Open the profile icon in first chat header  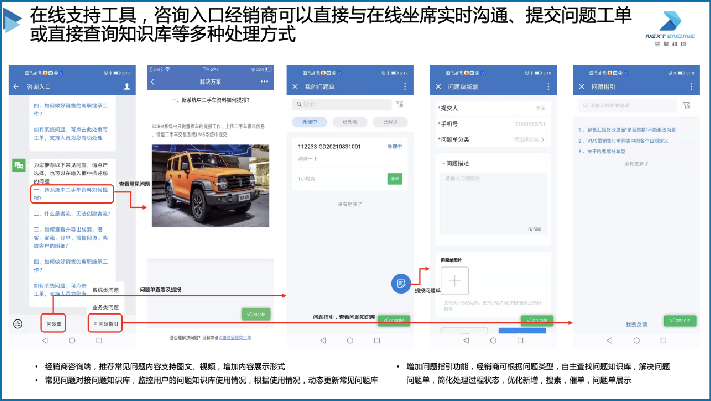[127, 88]
